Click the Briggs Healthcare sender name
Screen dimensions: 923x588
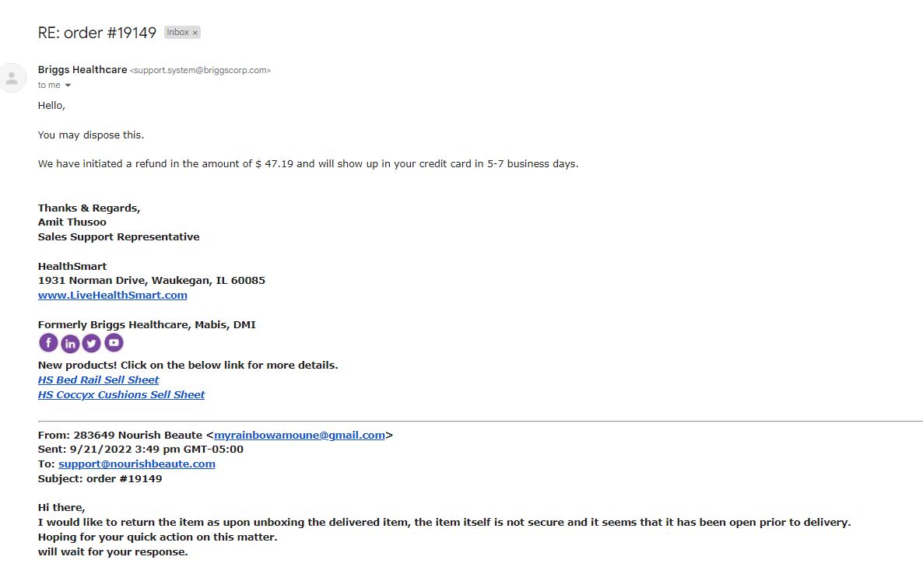pyautogui.click(x=82, y=69)
